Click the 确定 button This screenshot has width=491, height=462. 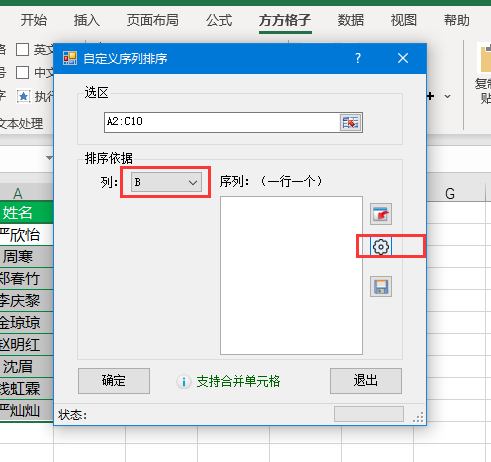[114, 381]
